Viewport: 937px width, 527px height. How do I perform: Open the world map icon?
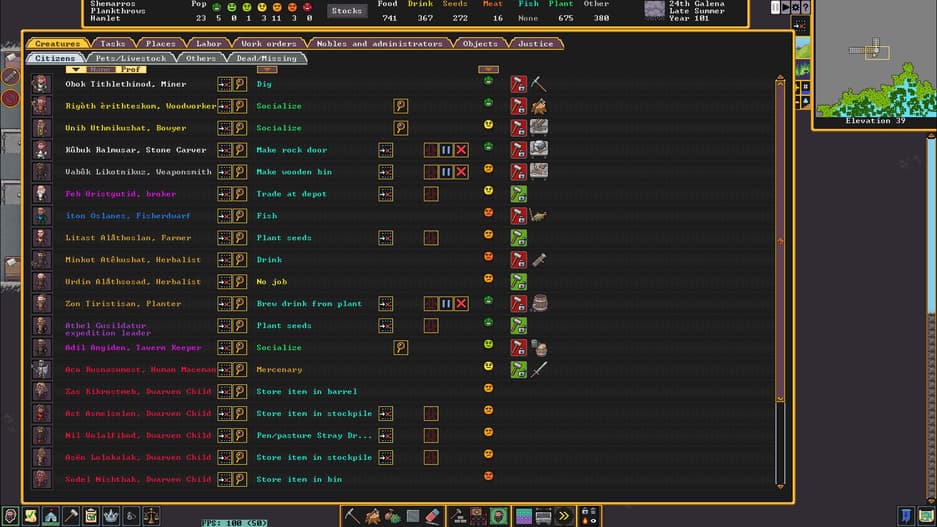coord(926,516)
